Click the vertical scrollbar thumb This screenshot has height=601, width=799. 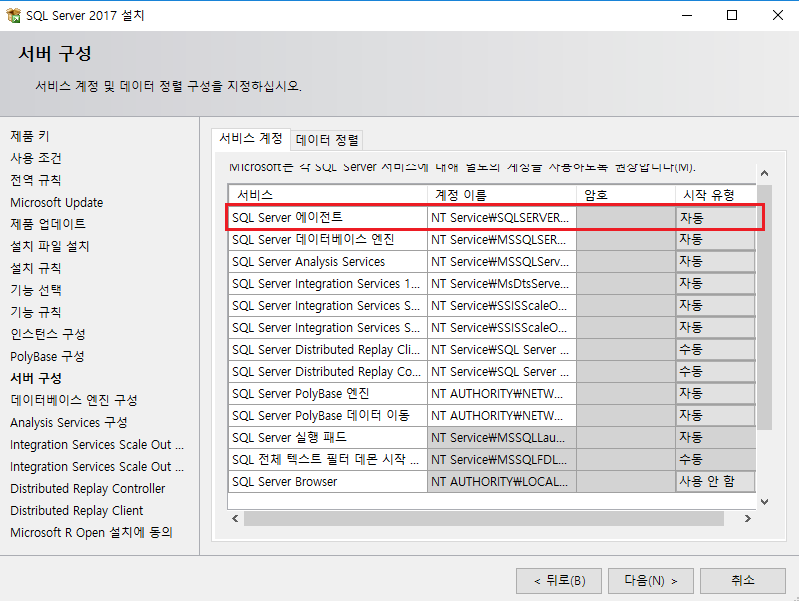764,307
